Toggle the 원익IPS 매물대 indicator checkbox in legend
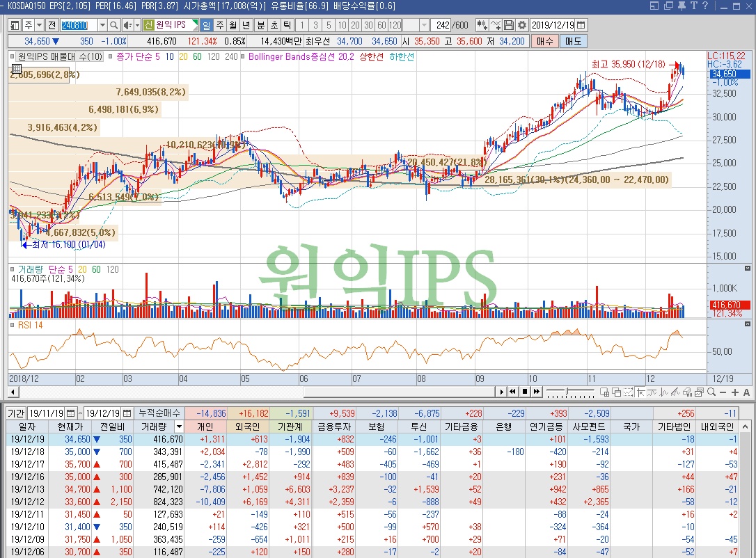756x558 pixels. 12,56
